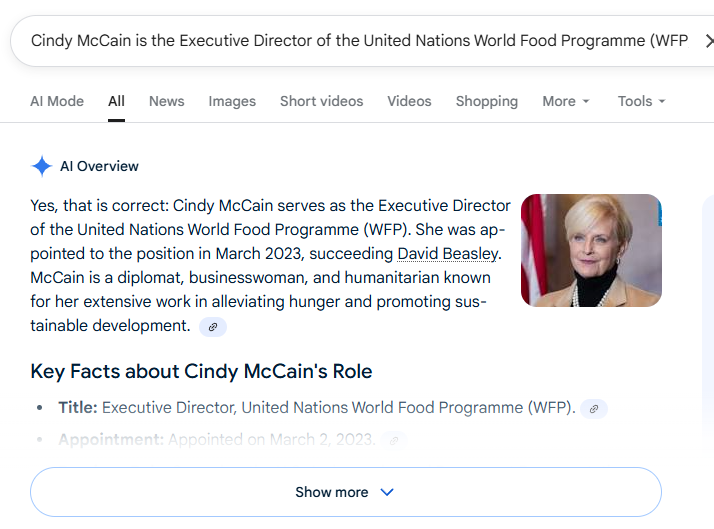This screenshot has width=714, height=529.
Task: Switch to the AI Mode tab
Action: coord(57,101)
